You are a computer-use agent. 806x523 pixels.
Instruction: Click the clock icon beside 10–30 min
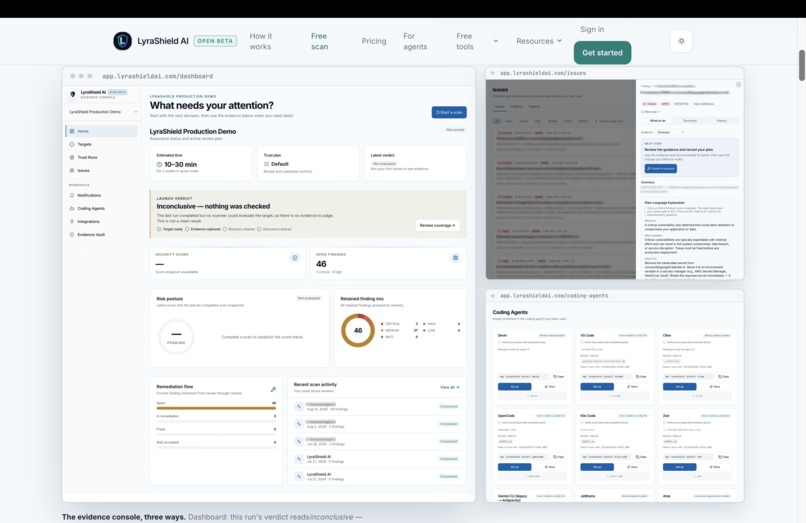[x=159, y=165]
